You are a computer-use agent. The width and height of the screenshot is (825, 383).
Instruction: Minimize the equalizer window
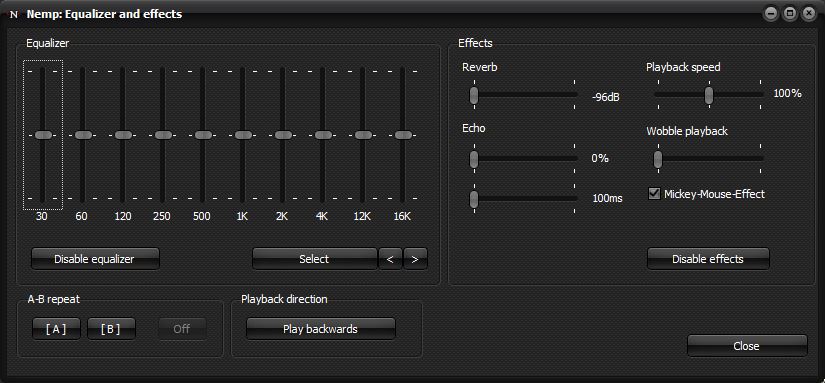[x=771, y=14]
